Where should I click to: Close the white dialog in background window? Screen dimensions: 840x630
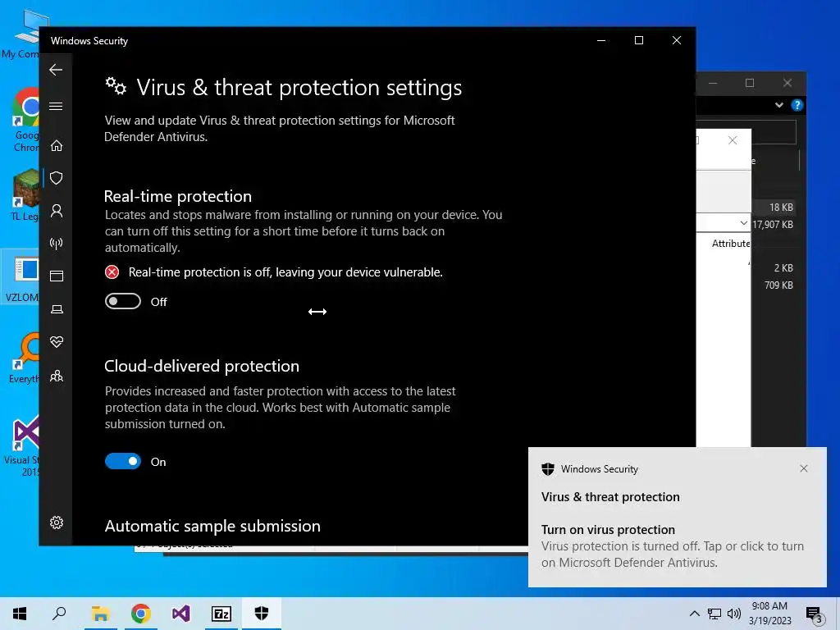click(x=733, y=140)
